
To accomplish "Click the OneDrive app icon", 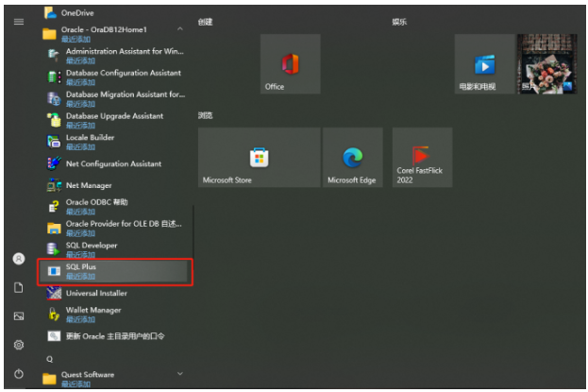I will point(50,13).
